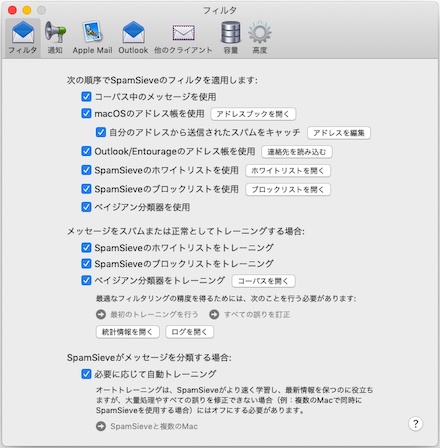Toggle Outlook/Entourageのアドレス帳を使用 checkbox

tap(86, 151)
